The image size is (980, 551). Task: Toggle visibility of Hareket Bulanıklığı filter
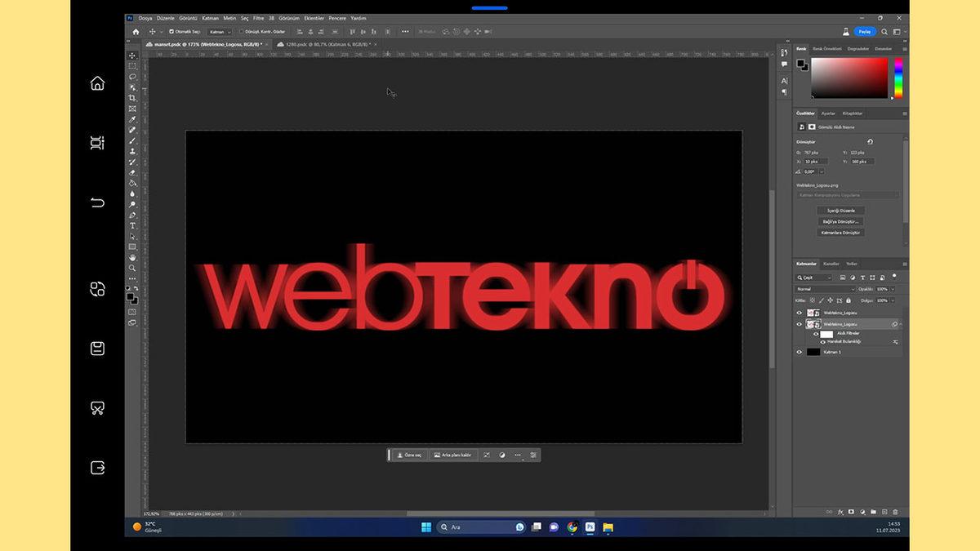pyautogui.click(x=822, y=342)
